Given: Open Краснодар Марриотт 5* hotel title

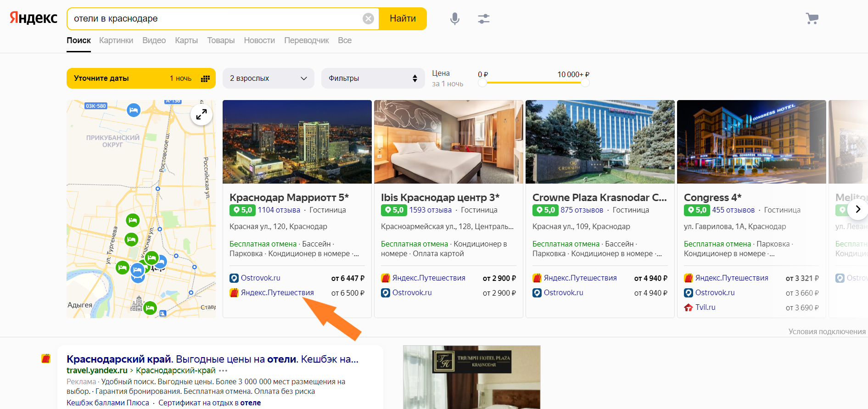Looking at the screenshot, I should click(289, 197).
